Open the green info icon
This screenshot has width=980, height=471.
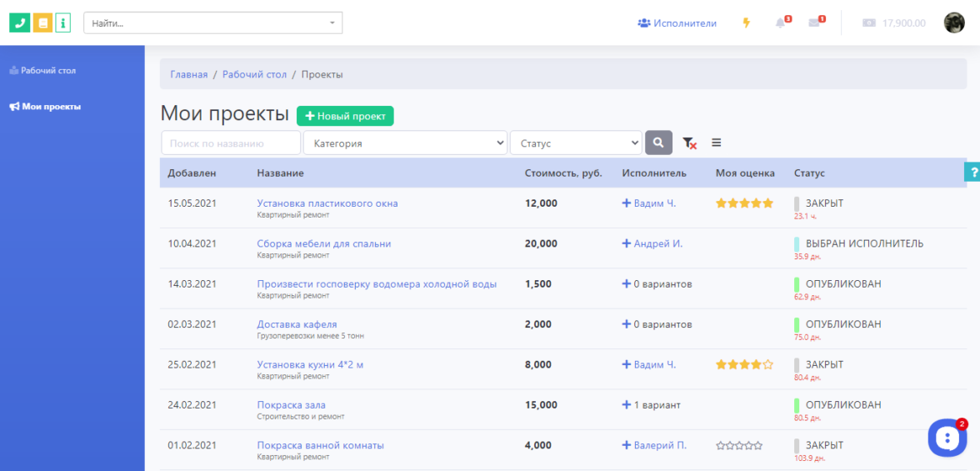(x=63, y=23)
